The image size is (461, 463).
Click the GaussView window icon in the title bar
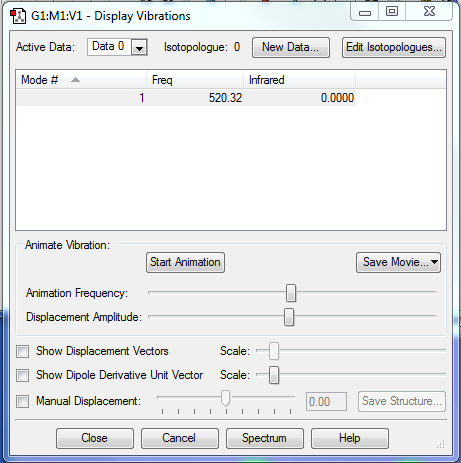coord(18,16)
